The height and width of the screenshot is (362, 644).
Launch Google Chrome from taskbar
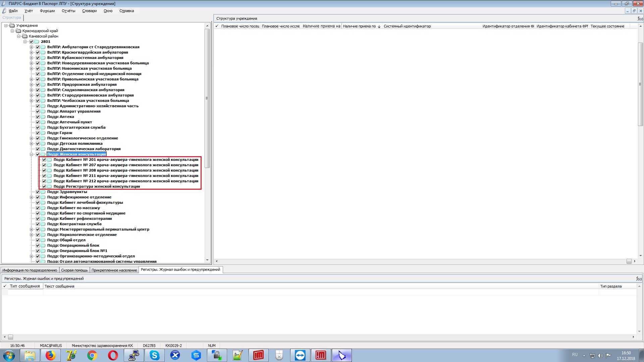pos(92,355)
